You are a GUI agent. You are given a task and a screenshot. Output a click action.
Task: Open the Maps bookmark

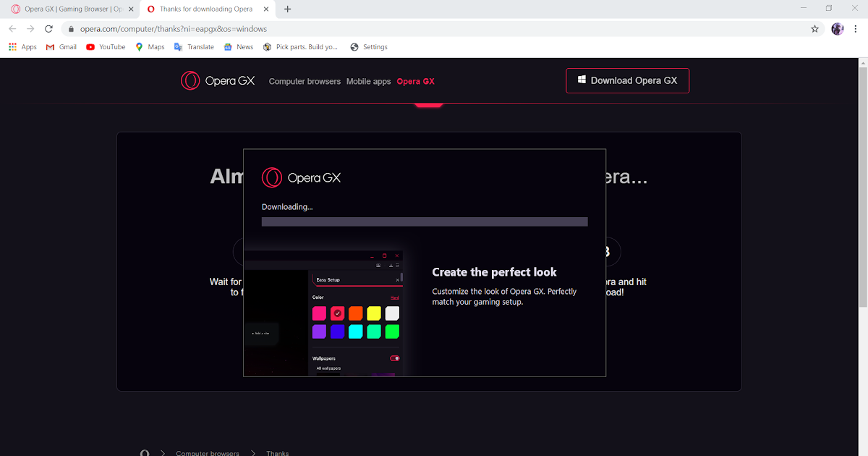coord(150,47)
